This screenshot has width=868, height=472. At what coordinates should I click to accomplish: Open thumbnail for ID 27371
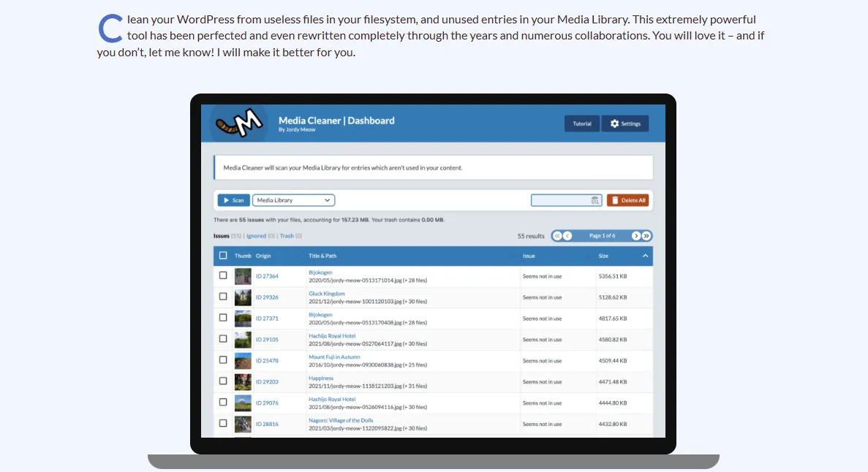tap(243, 318)
